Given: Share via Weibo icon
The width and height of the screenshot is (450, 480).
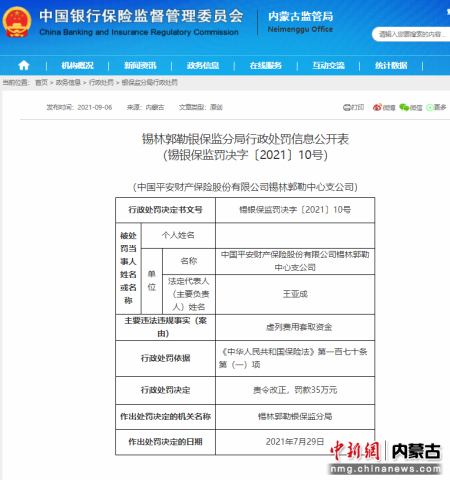Looking at the screenshot, I should point(377,107).
